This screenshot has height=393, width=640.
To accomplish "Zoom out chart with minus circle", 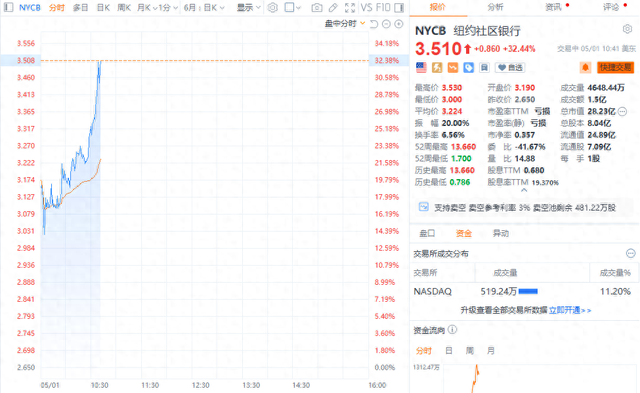I will point(386,24).
